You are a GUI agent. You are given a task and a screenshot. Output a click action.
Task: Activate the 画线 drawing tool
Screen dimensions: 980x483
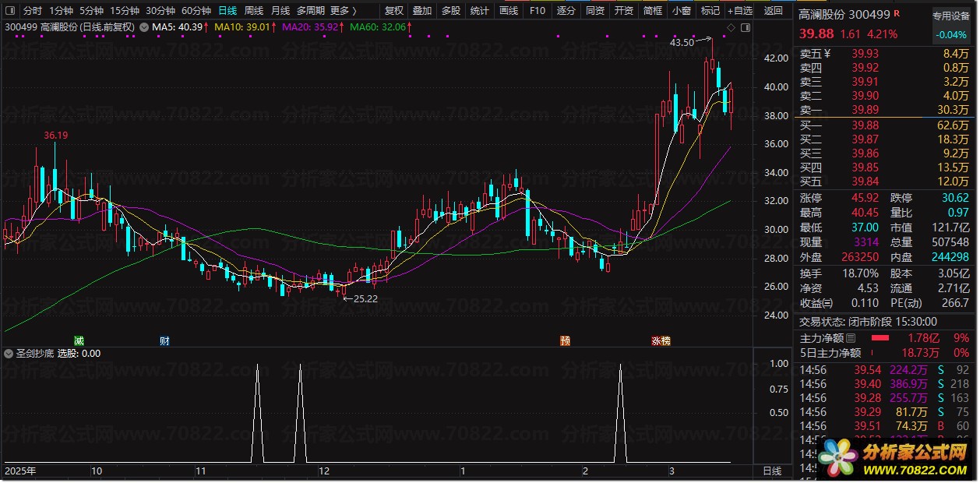coord(509,11)
